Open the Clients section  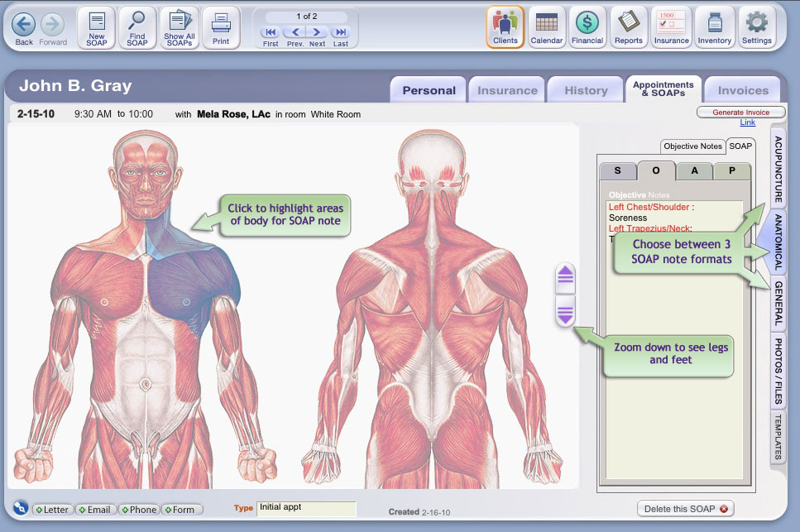point(505,27)
